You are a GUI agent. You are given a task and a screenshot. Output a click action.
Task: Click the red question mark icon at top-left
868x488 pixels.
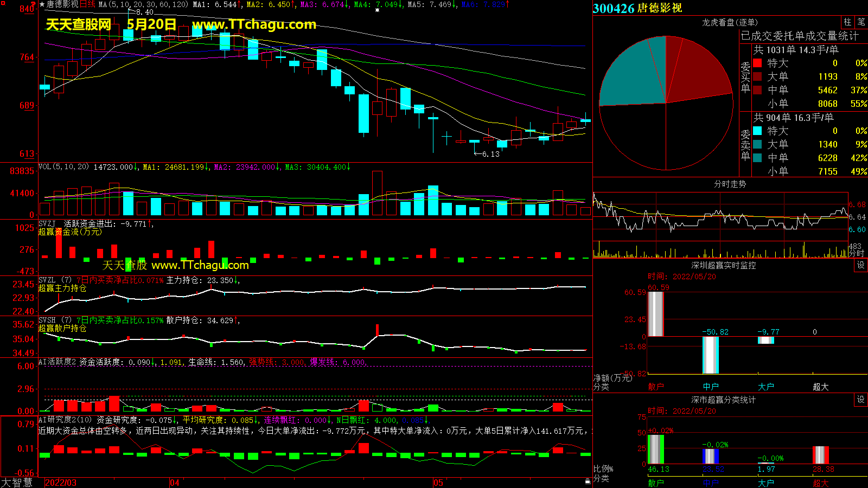coord(33,4)
